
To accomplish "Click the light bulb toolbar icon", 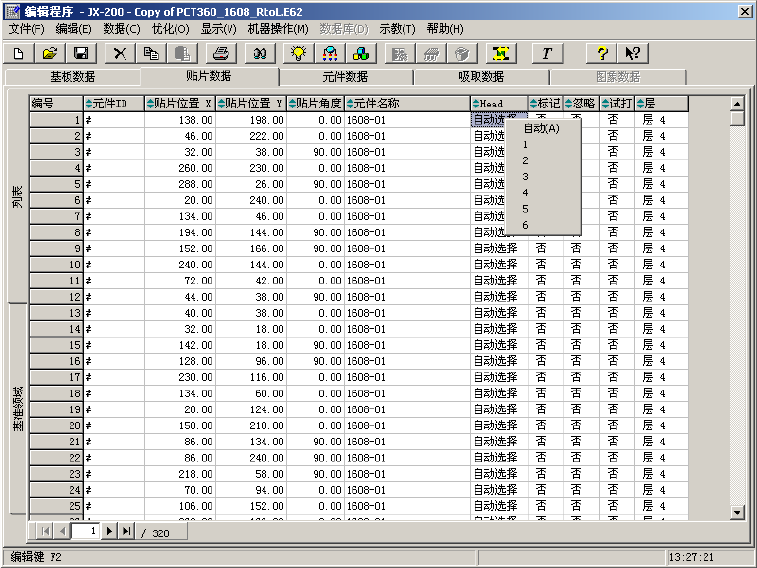I will click(297, 53).
